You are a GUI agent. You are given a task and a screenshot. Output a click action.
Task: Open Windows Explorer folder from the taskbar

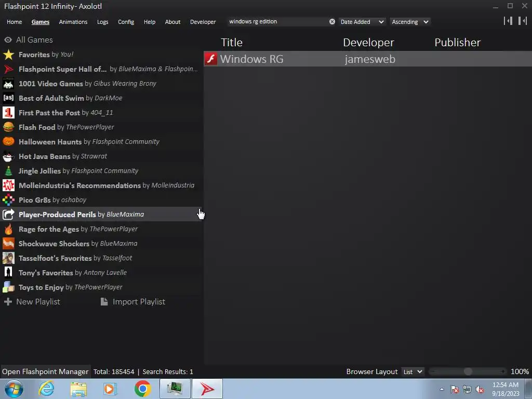[x=78, y=389]
